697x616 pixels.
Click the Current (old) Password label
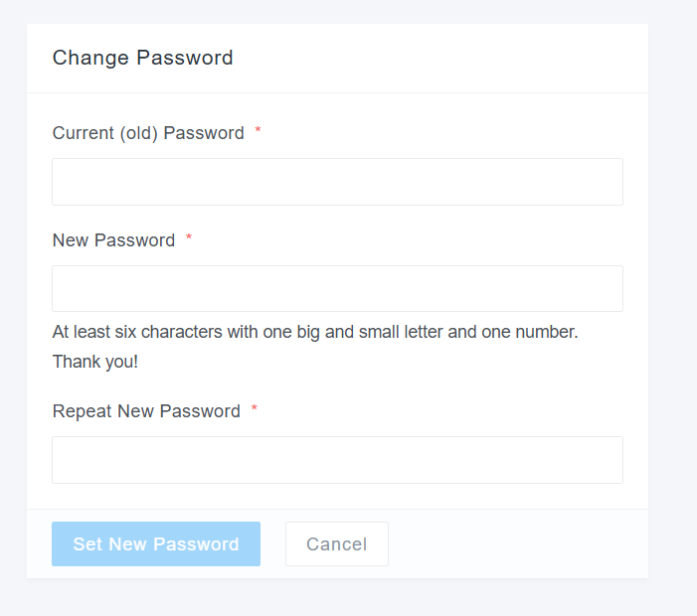[x=148, y=133]
